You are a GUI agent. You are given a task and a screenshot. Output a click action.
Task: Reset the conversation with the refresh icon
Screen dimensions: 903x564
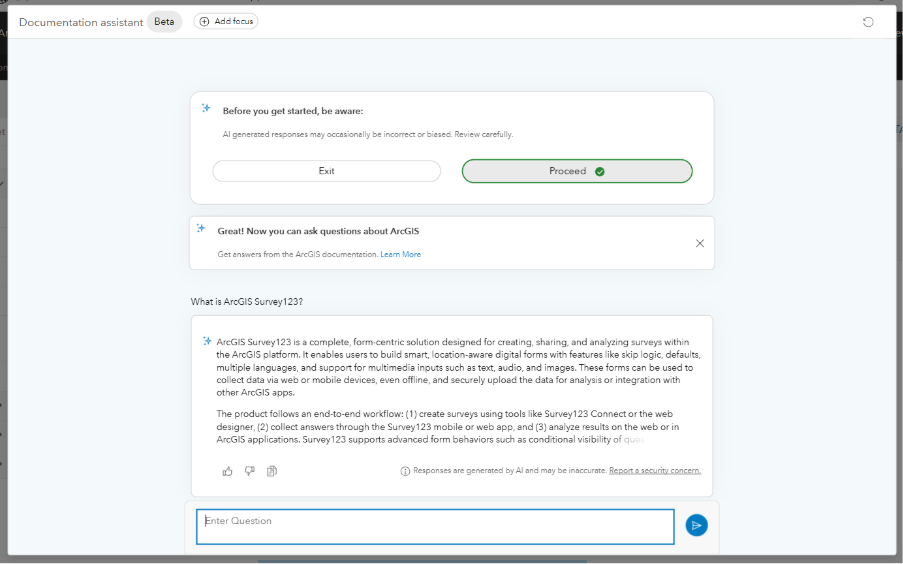(x=867, y=22)
